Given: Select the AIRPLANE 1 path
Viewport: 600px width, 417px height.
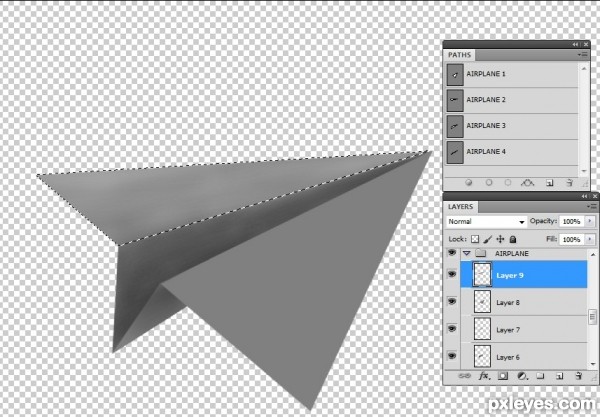Looking at the screenshot, I should [512, 74].
